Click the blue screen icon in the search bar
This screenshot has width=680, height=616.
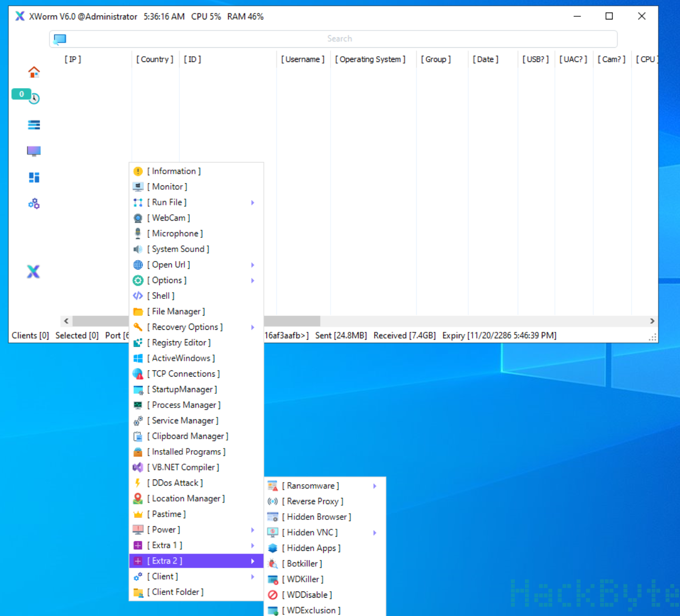(60, 39)
